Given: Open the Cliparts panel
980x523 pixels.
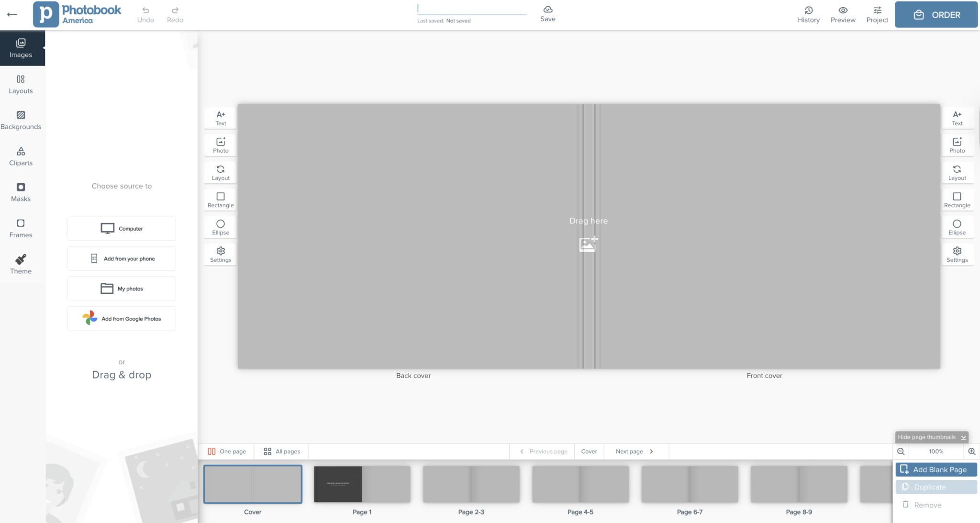Looking at the screenshot, I should [x=21, y=156].
